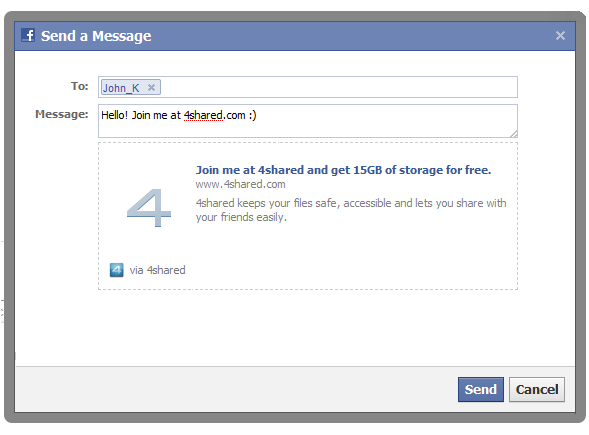Click the large 4 logo thumbnail
Viewport: 589px width, 435px height.
[x=149, y=208]
